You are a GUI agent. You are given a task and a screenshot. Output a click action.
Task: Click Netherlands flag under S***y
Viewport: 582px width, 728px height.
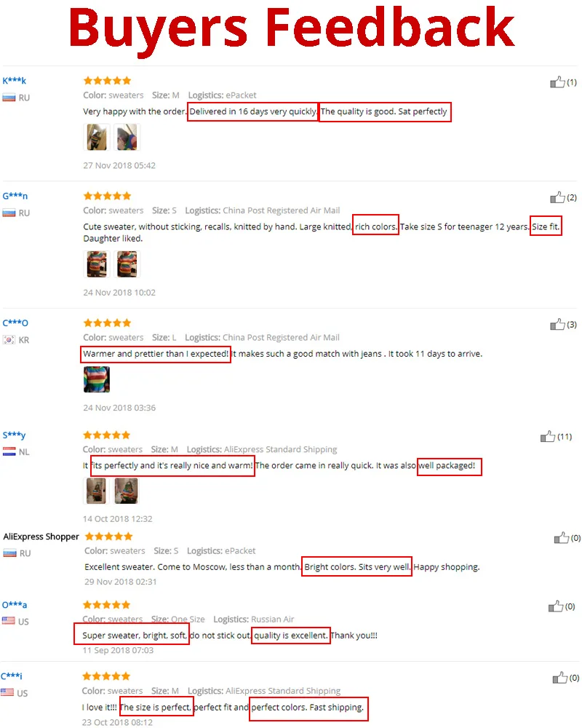9,451
